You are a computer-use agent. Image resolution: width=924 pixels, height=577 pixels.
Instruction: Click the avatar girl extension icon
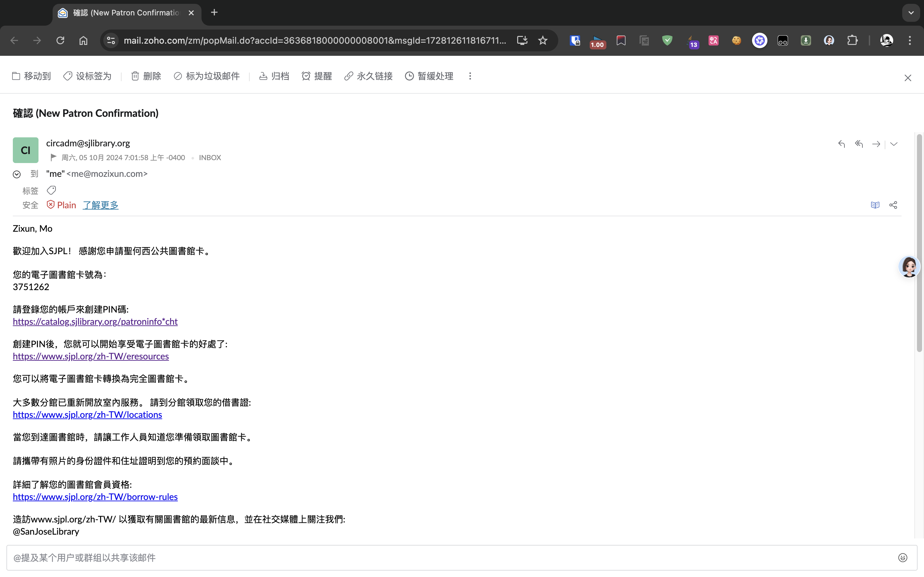[829, 40]
